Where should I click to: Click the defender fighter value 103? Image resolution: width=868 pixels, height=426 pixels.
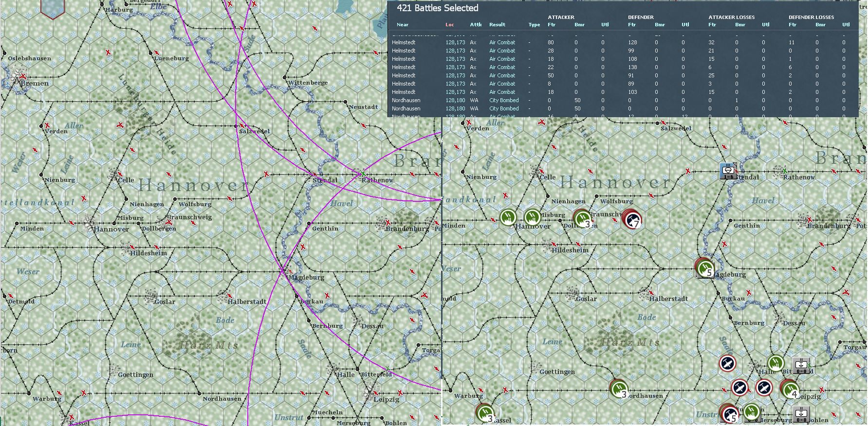point(632,92)
